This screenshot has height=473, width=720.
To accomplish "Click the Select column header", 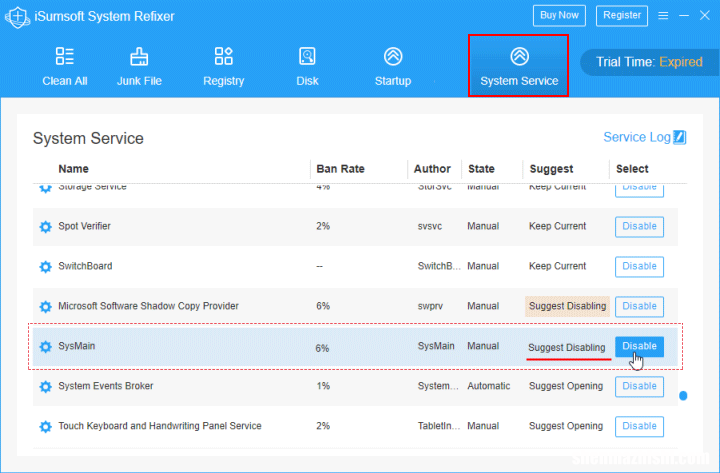I will (632, 169).
